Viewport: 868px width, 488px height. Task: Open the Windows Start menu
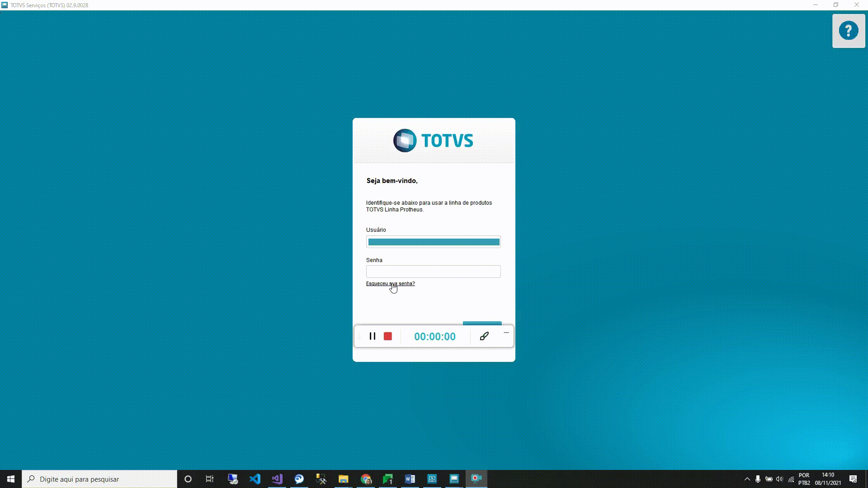pos(11,479)
